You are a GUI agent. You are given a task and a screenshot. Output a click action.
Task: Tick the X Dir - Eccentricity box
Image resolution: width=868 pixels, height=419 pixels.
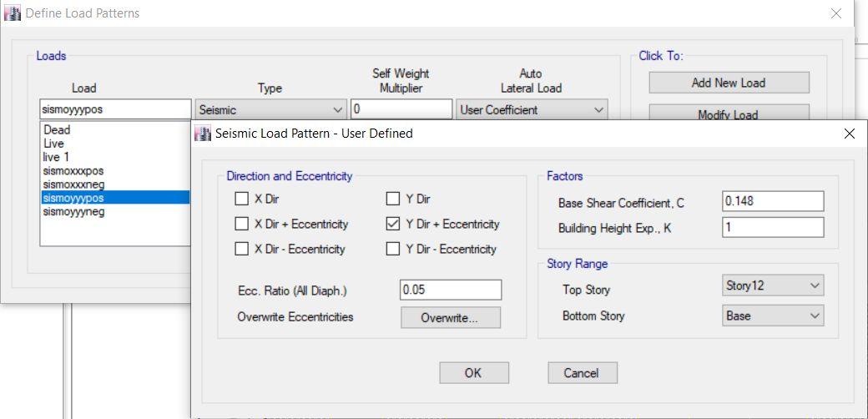coord(242,250)
